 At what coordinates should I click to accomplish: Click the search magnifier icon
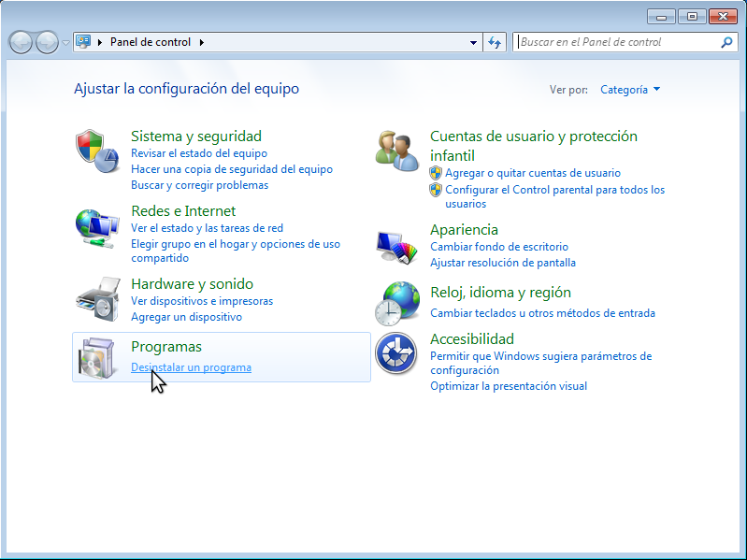pyautogui.click(x=726, y=42)
